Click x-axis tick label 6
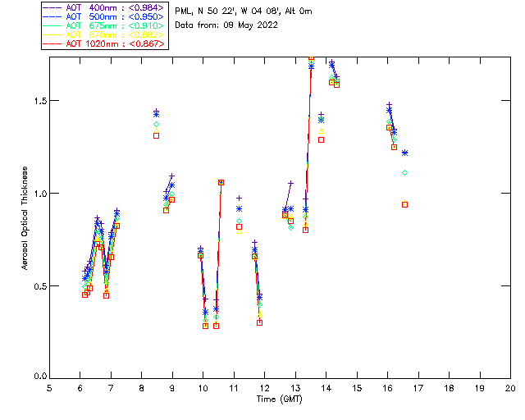The image size is (525, 420). click(80, 388)
